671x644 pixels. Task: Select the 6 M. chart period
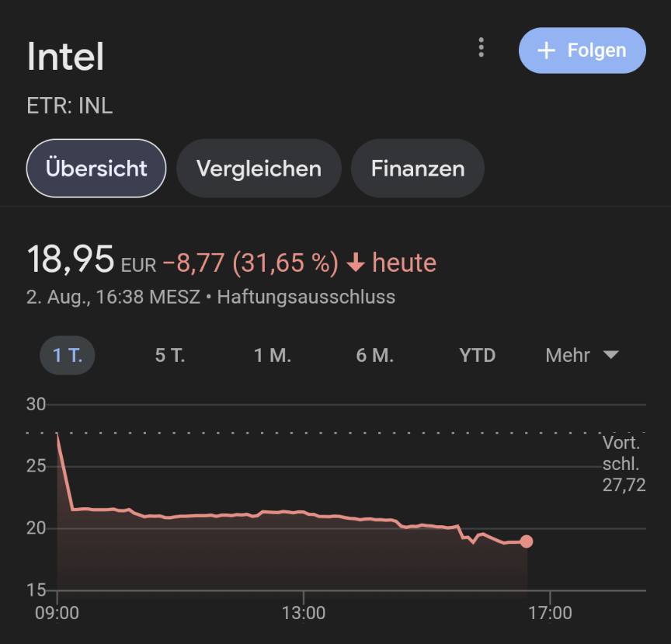pos(374,355)
